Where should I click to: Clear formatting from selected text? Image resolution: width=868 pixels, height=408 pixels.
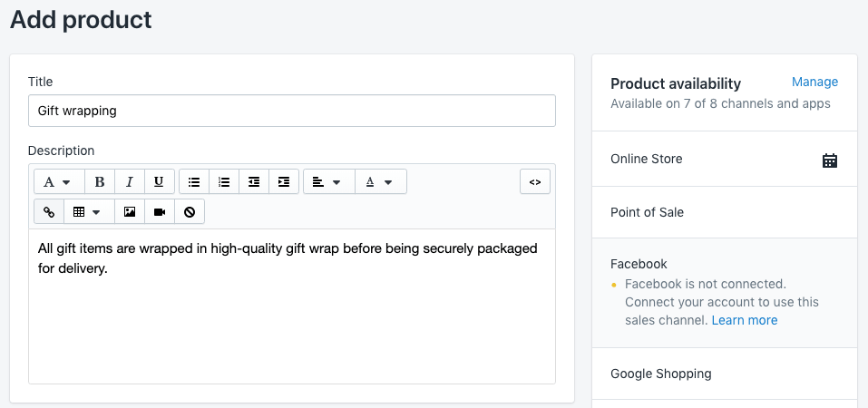coord(190,212)
